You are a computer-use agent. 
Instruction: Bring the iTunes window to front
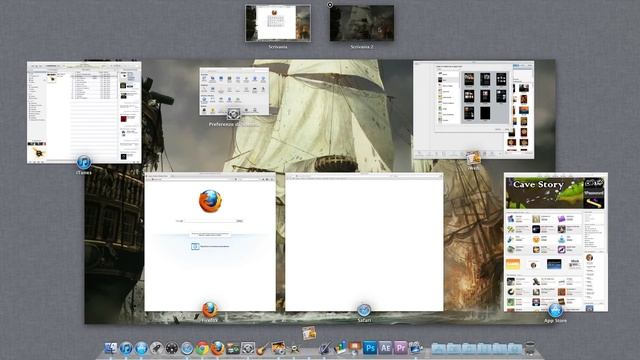coord(84,112)
